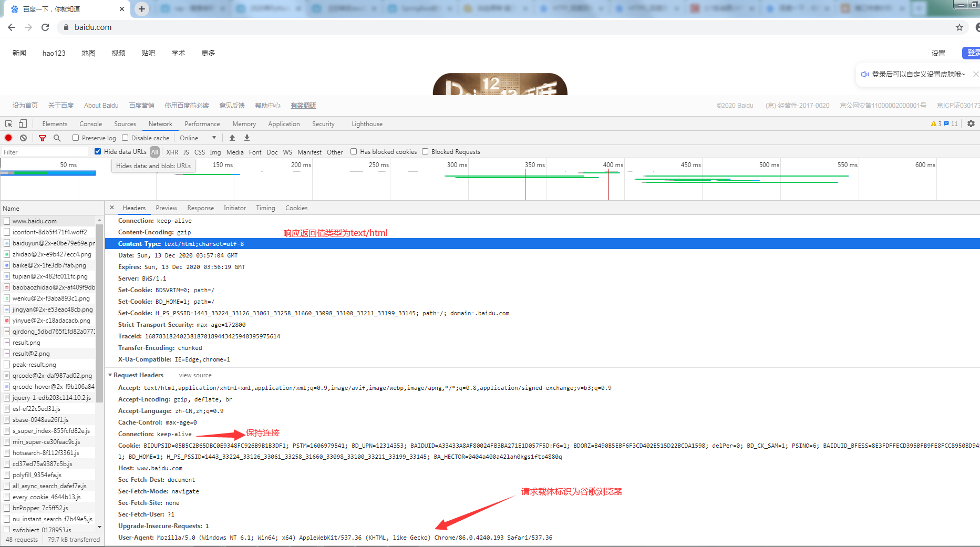Open the Online throttling dropdown
The image size is (980, 547).
pyautogui.click(x=198, y=138)
